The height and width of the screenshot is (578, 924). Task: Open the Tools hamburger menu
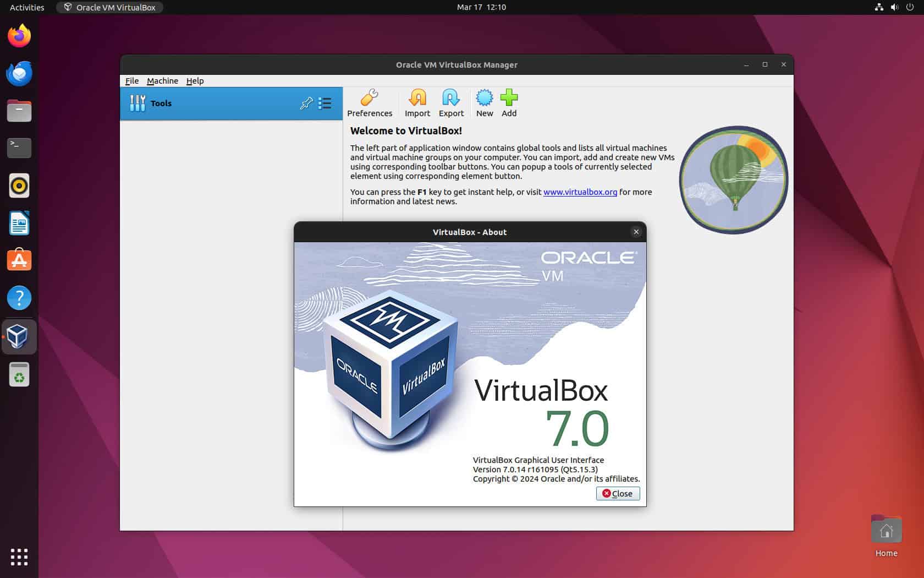click(x=325, y=103)
